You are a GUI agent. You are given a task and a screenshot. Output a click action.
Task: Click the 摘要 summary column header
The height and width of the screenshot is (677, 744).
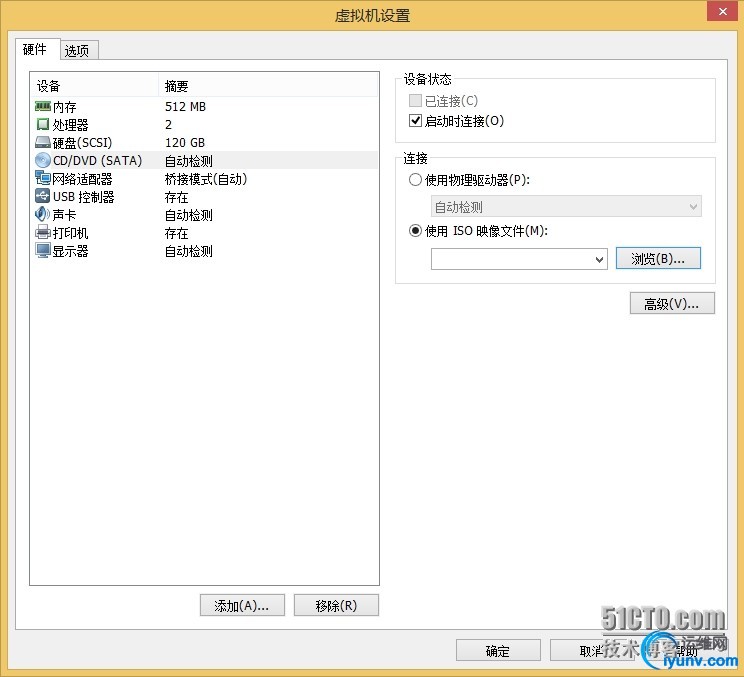tap(268, 86)
